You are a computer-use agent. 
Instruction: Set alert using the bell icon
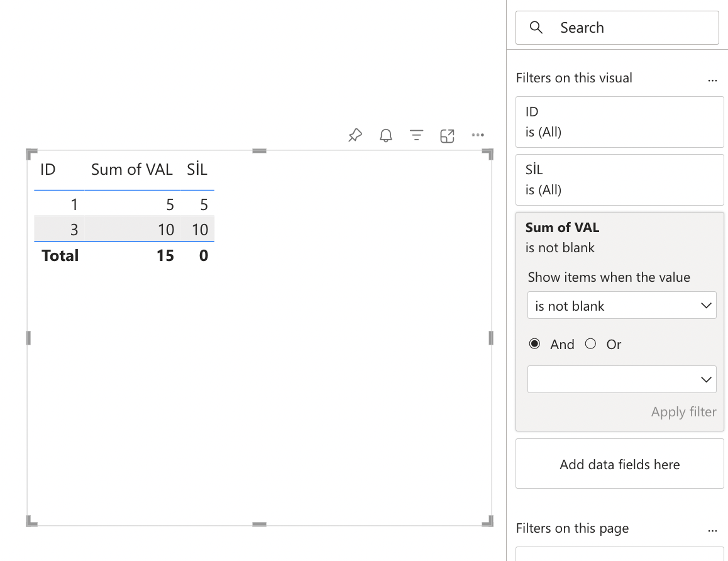point(386,136)
